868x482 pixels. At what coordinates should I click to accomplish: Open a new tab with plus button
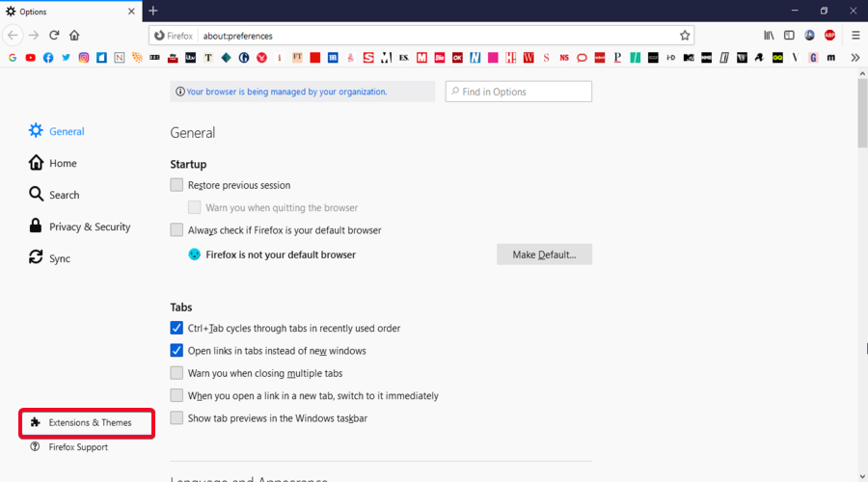[x=152, y=11]
